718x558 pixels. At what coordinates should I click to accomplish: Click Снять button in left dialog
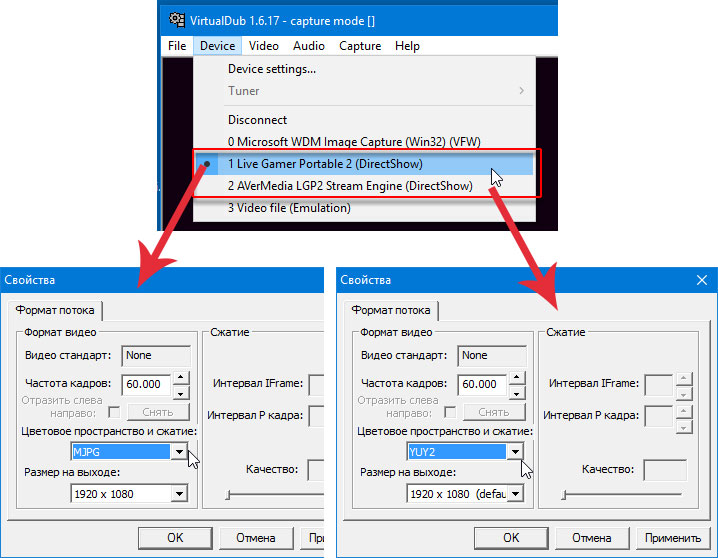coord(158,412)
